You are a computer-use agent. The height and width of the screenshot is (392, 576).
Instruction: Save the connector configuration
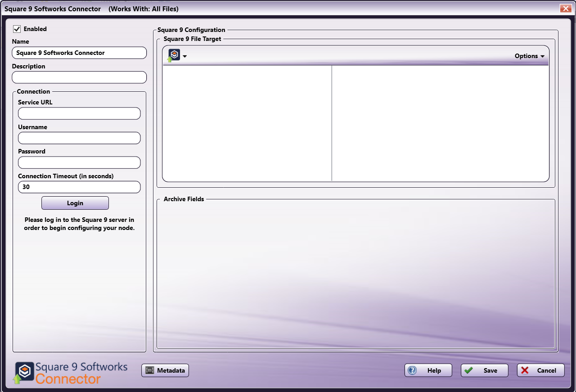tap(485, 370)
